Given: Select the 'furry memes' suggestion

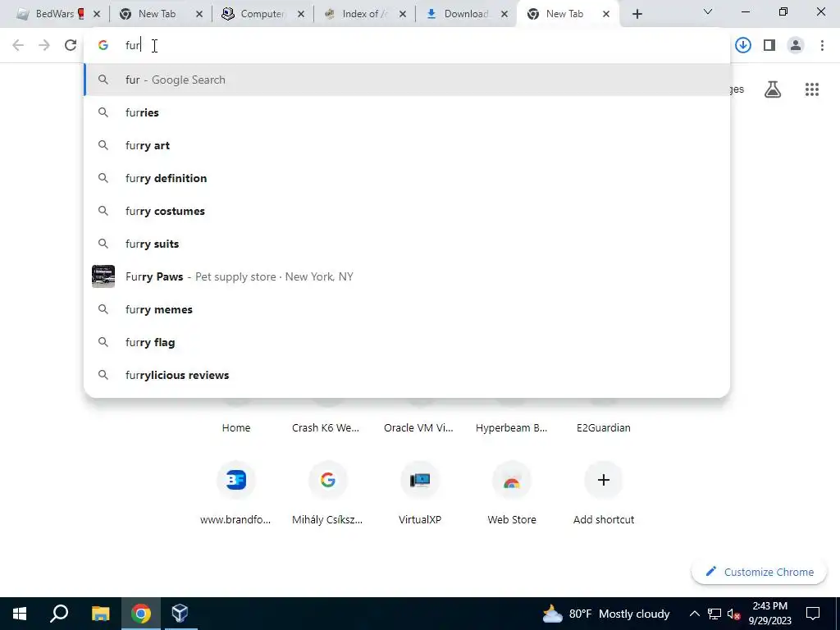Looking at the screenshot, I should click(407, 309).
